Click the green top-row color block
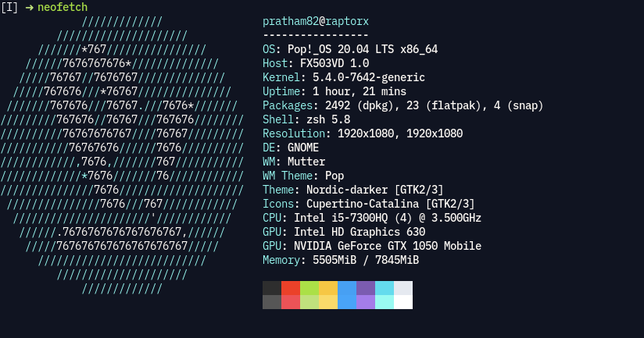The image size is (644, 338). pyautogui.click(x=309, y=288)
